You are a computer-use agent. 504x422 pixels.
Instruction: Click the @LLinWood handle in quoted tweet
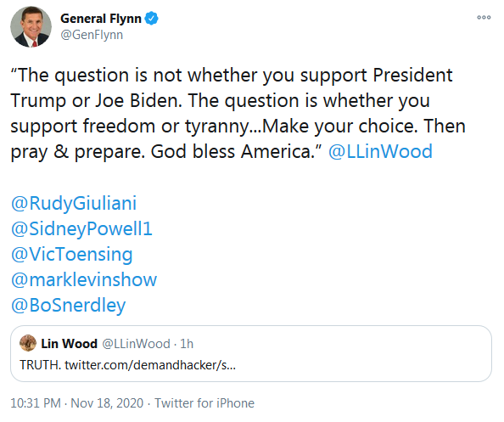[137, 344]
